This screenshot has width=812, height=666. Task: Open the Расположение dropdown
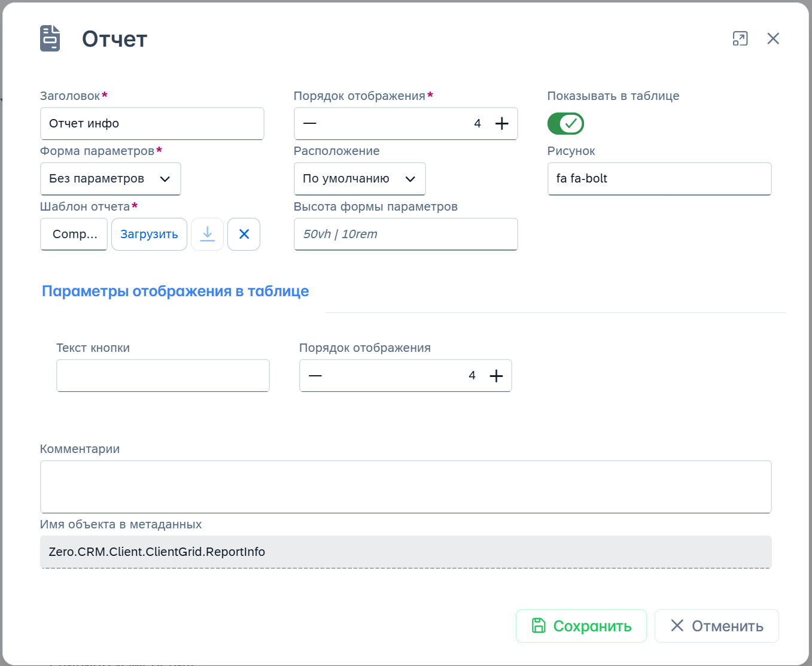click(x=360, y=179)
